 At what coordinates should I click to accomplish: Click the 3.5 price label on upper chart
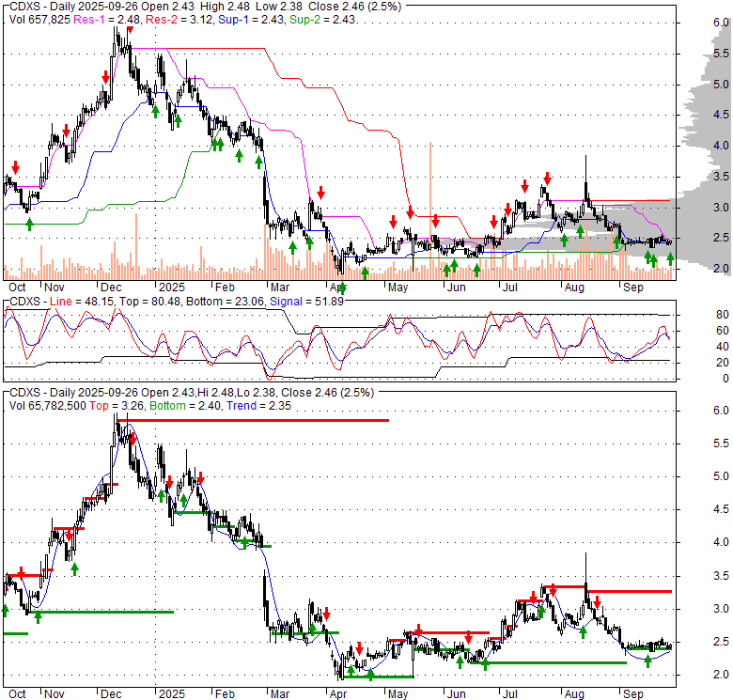coord(721,177)
